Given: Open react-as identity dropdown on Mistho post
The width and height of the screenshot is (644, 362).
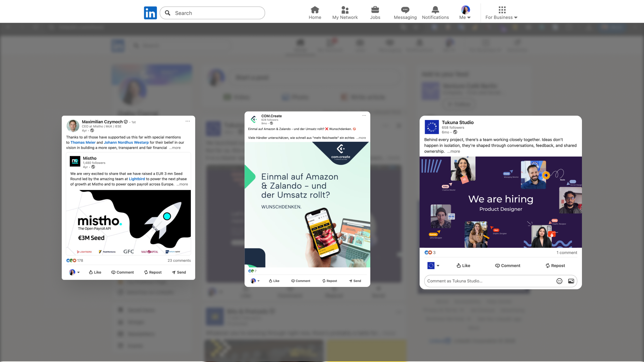Looking at the screenshot, I should [74, 272].
